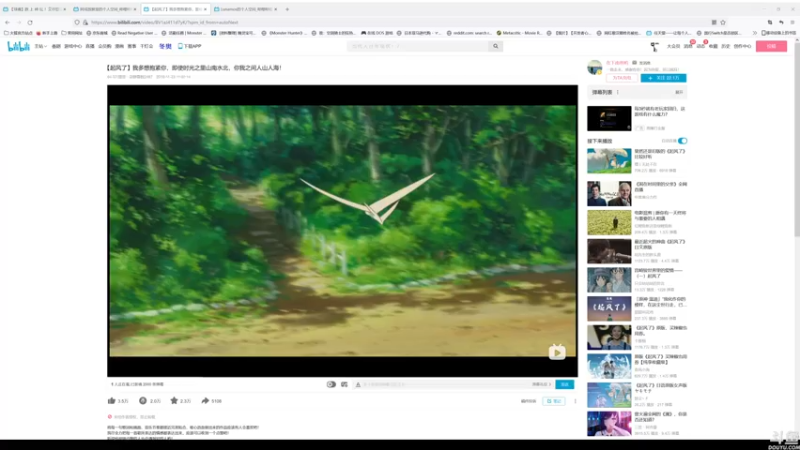Click the uploader avatar

[x=594, y=67]
